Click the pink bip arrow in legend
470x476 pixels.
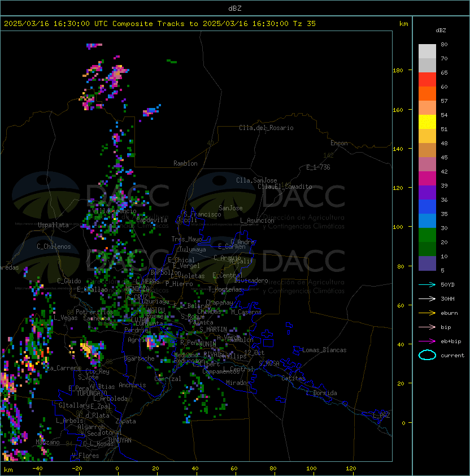[x=427, y=327]
